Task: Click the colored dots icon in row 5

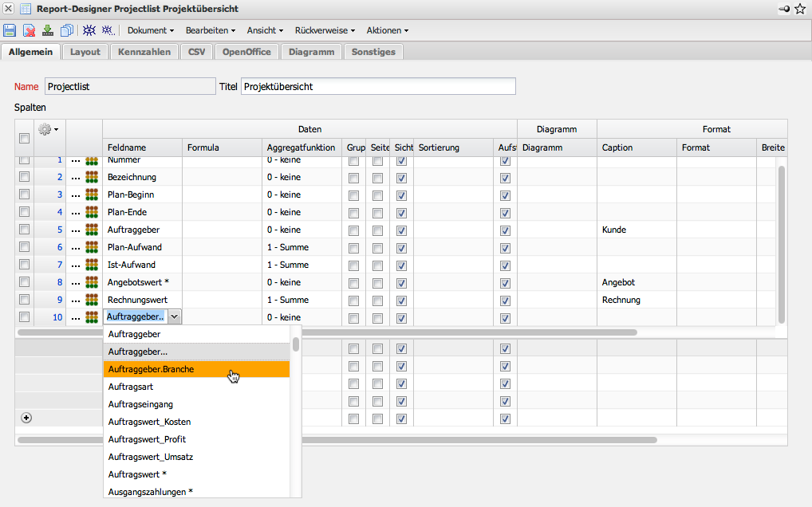Action: point(92,230)
